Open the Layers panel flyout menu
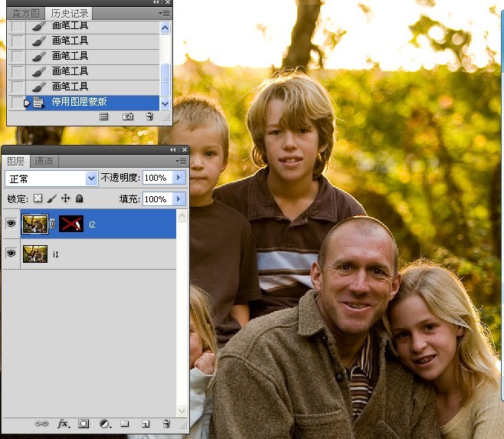 click(181, 161)
